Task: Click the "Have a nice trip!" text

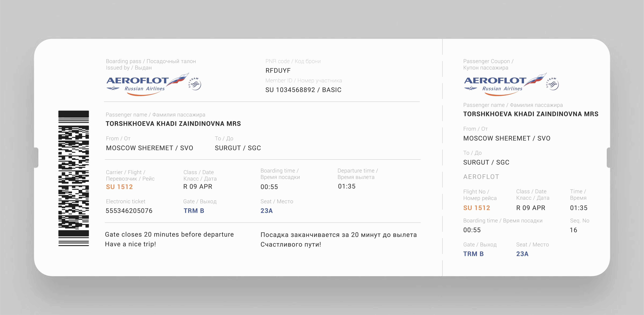Action: point(130,244)
